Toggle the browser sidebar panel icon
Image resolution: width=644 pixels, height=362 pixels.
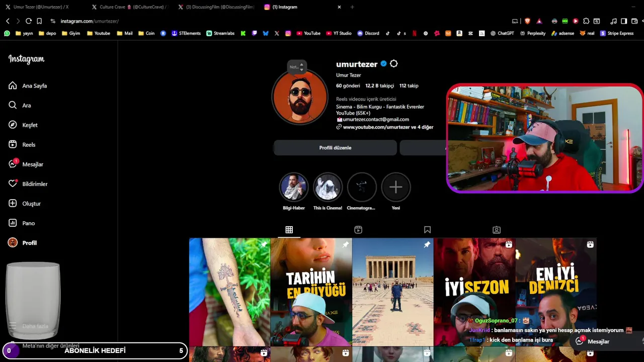pos(624,21)
